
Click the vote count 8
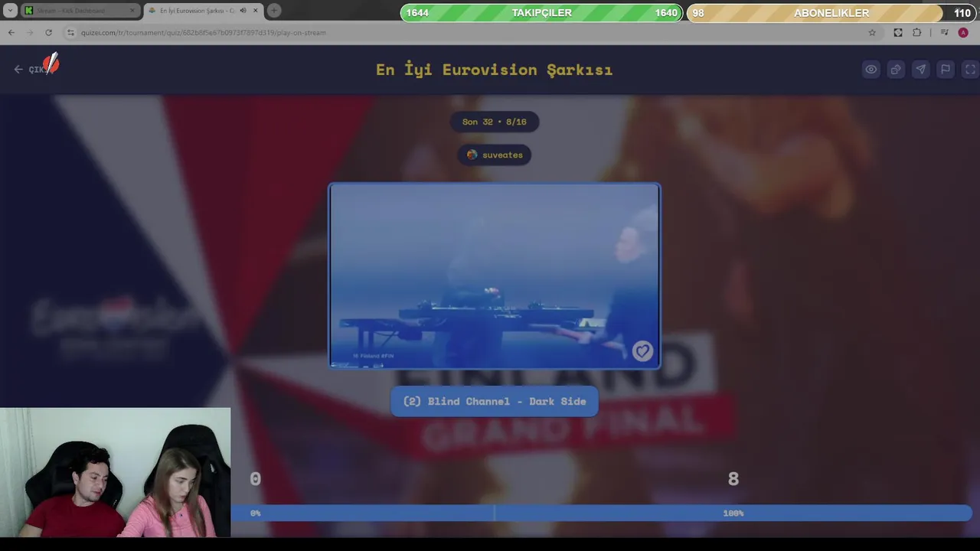pos(733,479)
